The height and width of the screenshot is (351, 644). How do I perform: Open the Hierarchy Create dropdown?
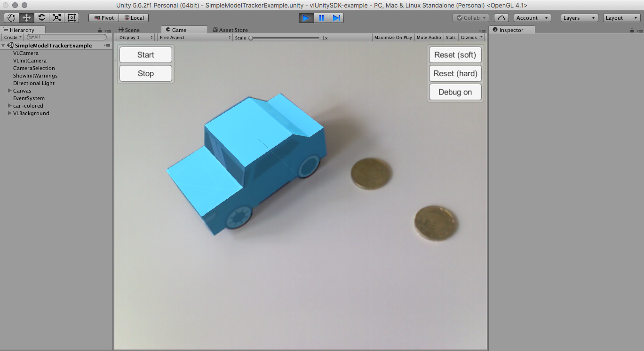pos(13,37)
